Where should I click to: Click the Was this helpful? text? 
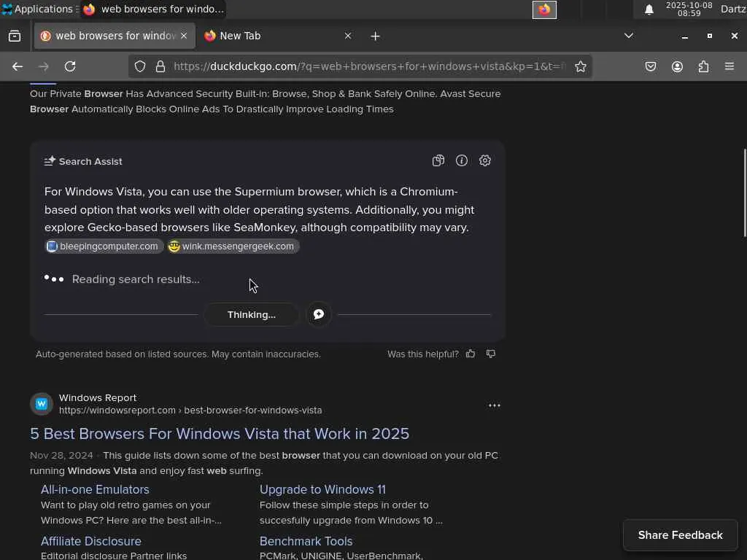(x=423, y=354)
